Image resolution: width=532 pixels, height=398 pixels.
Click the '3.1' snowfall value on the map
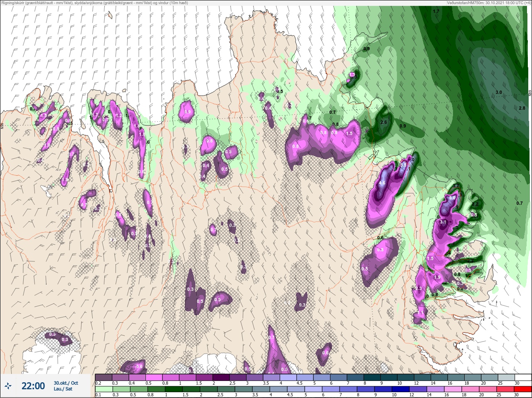pyautogui.click(x=443, y=222)
